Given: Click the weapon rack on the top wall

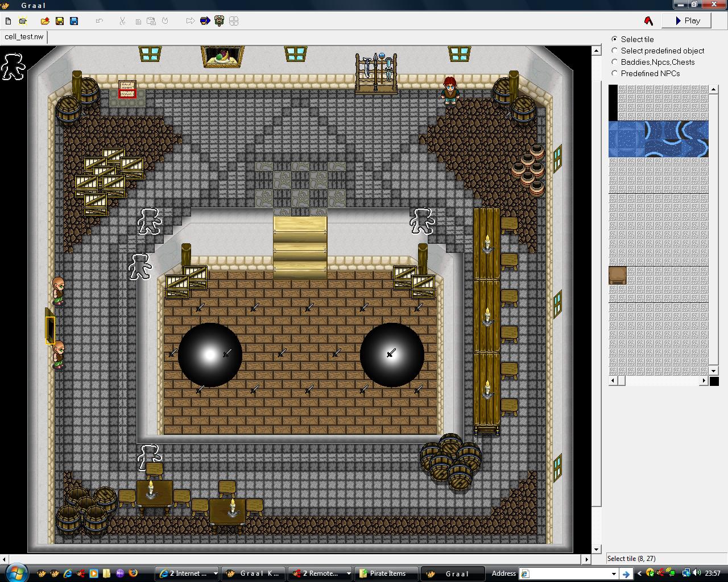Looking at the screenshot, I should coord(376,73).
